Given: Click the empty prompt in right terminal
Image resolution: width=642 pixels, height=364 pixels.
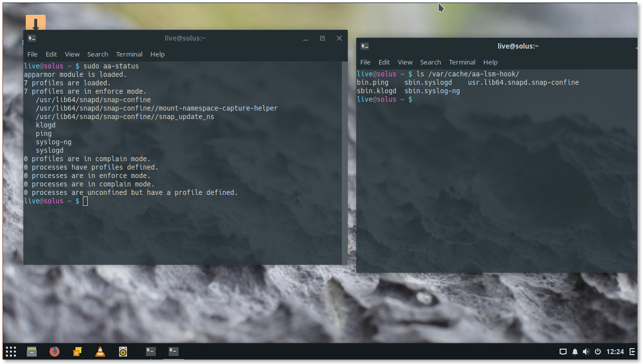Looking at the screenshot, I should coord(385,99).
